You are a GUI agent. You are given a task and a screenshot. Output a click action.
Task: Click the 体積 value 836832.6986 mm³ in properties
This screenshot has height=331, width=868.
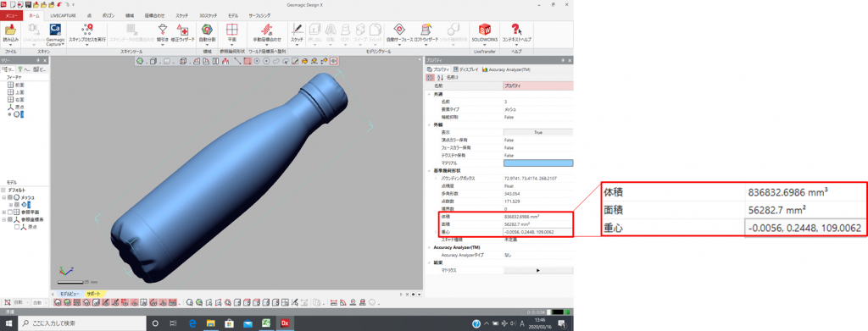click(522, 217)
